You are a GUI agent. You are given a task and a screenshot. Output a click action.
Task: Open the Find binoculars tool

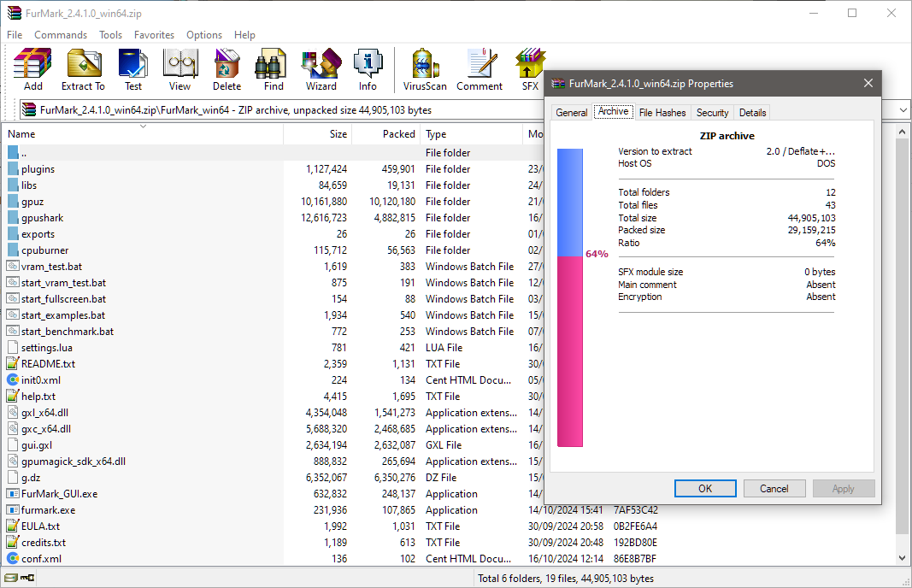click(x=274, y=70)
